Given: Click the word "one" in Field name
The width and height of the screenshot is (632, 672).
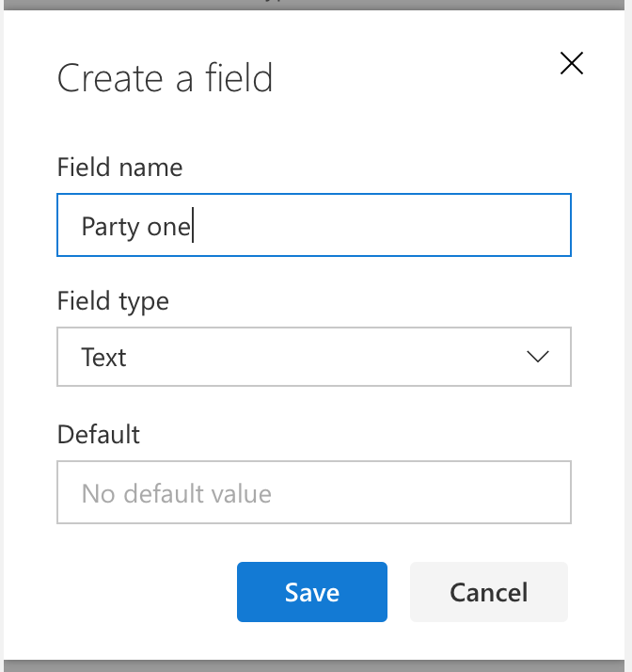Looking at the screenshot, I should tap(169, 227).
